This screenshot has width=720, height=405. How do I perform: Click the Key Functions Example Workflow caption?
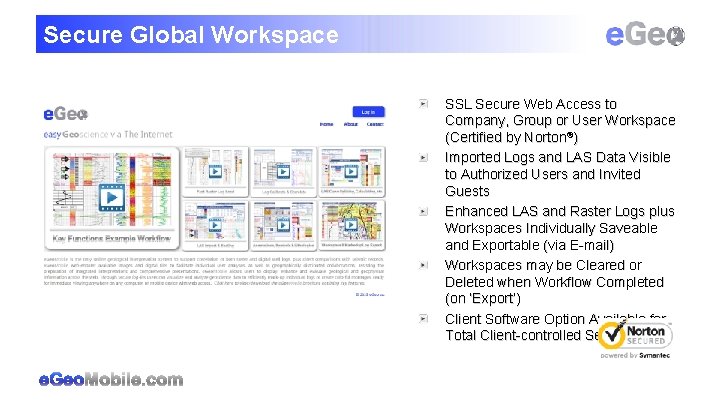click(112, 238)
